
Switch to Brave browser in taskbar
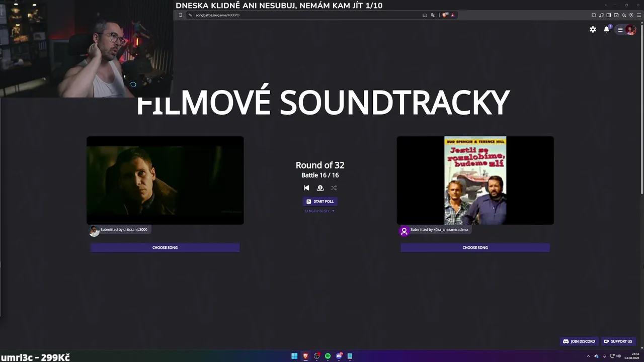pyautogui.click(x=305, y=356)
